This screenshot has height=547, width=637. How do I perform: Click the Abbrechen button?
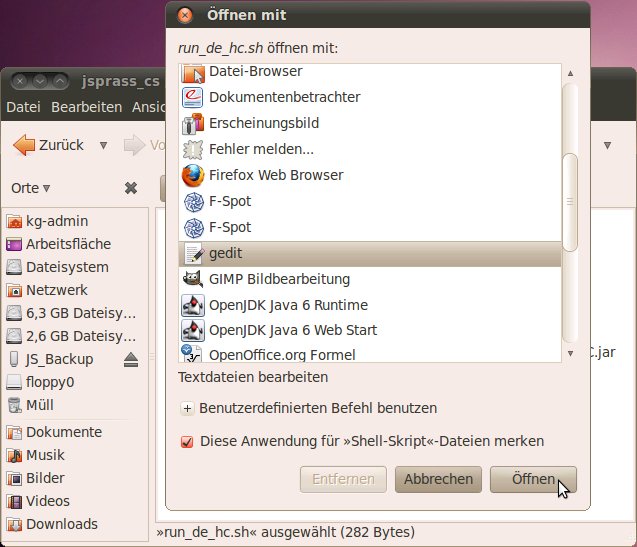coord(439,479)
